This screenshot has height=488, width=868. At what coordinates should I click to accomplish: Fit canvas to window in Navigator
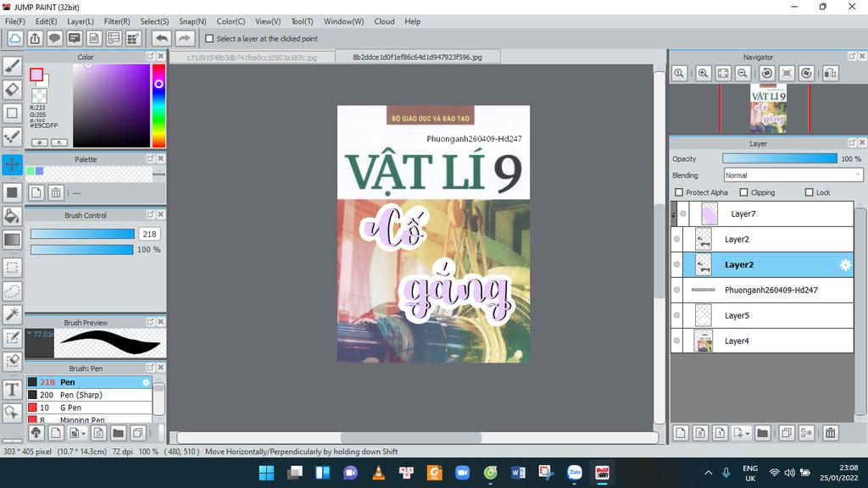tap(723, 73)
